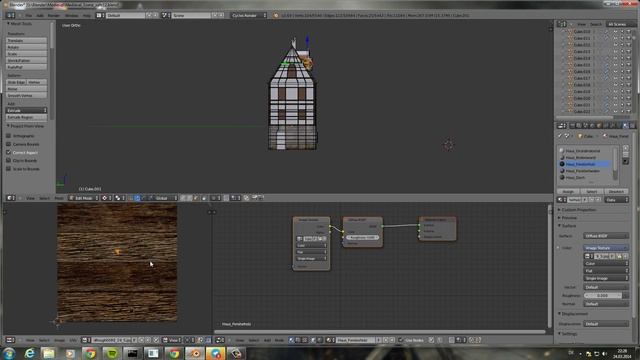Click the scene browse icon
640x360 pixels.
click(165, 15)
